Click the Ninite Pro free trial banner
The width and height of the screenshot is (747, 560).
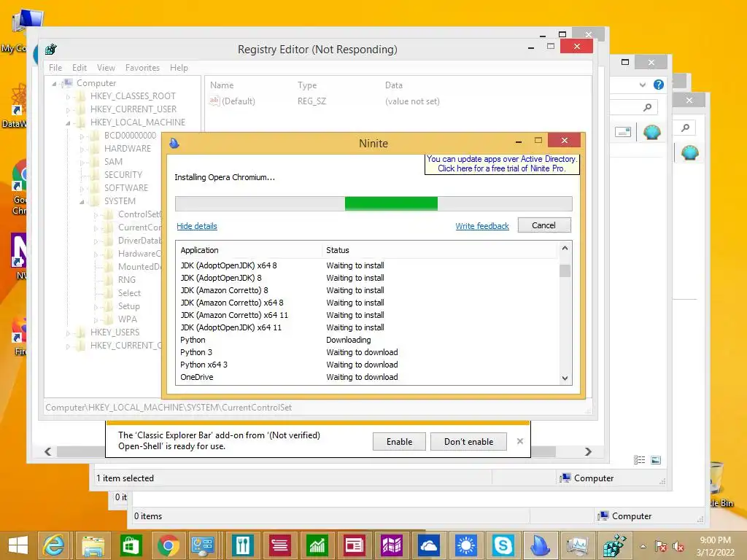pos(502,164)
